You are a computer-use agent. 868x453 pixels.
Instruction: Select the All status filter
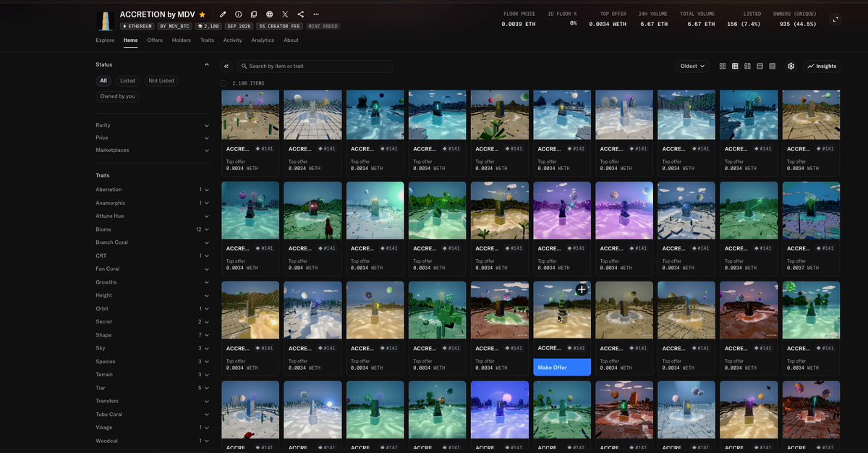(x=103, y=80)
